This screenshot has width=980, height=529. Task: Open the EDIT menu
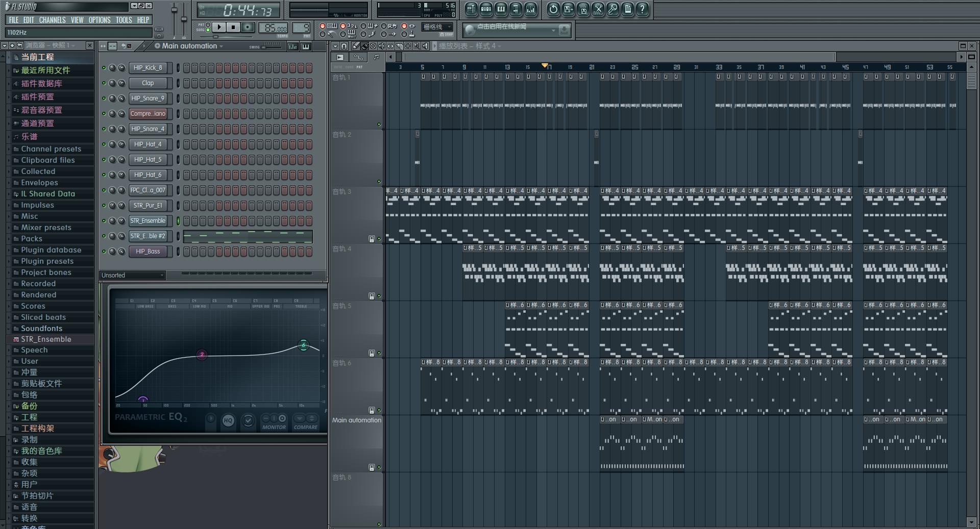pyautogui.click(x=29, y=20)
